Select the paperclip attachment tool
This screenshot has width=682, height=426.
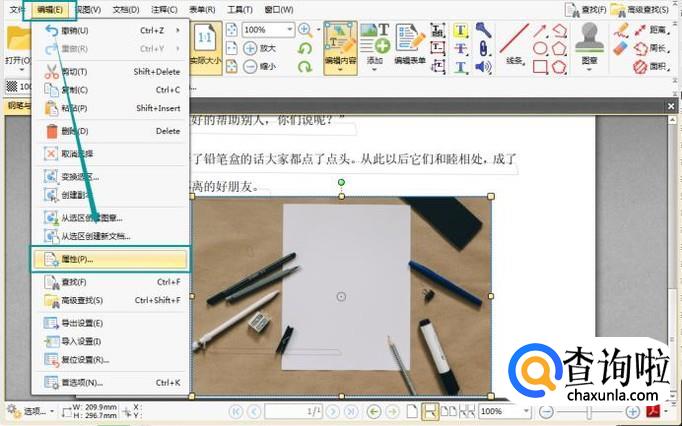click(483, 48)
